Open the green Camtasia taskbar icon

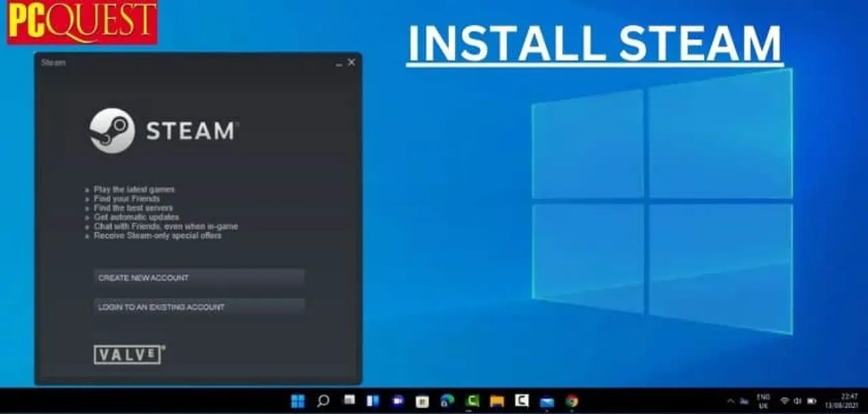[x=472, y=400]
